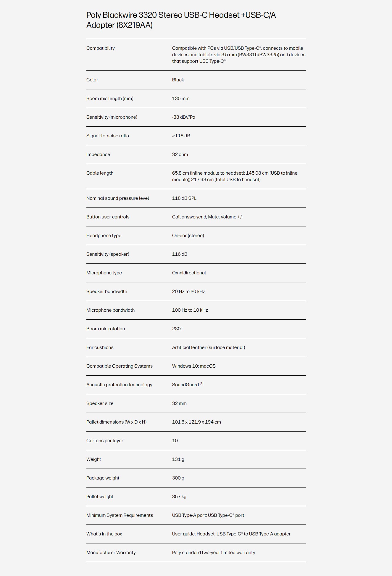The width and height of the screenshot is (392, 576).
Task: Click the Nominal sound pressure level label
Action: point(117,198)
